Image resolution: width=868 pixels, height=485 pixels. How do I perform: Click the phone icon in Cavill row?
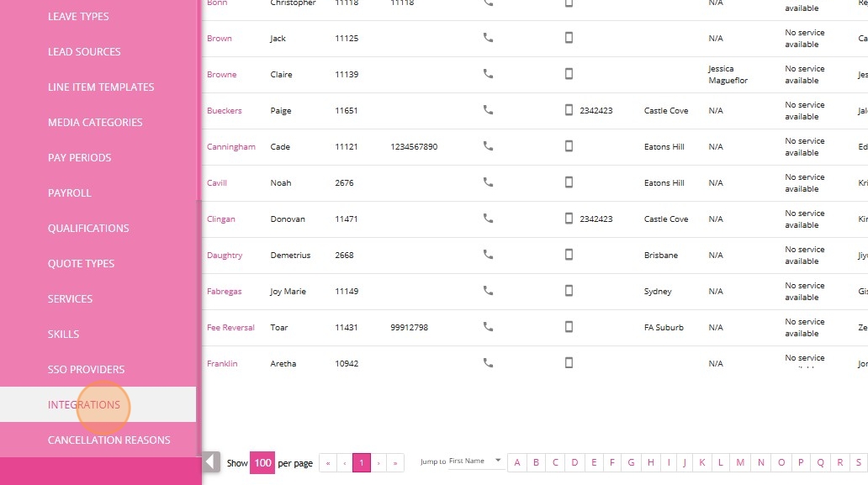point(488,182)
